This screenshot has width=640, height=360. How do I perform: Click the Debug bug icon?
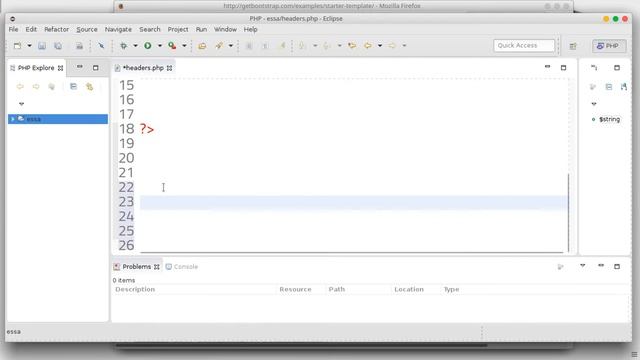tap(123, 46)
